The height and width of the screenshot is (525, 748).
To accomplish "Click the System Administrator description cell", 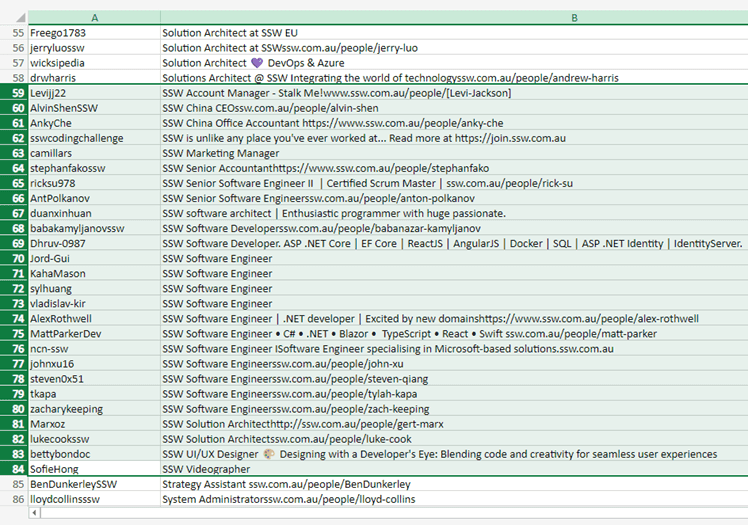I will (x=453, y=499).
